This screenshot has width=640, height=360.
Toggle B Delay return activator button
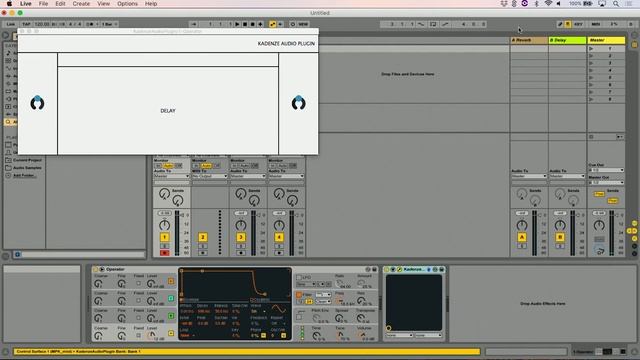(560, 237)
